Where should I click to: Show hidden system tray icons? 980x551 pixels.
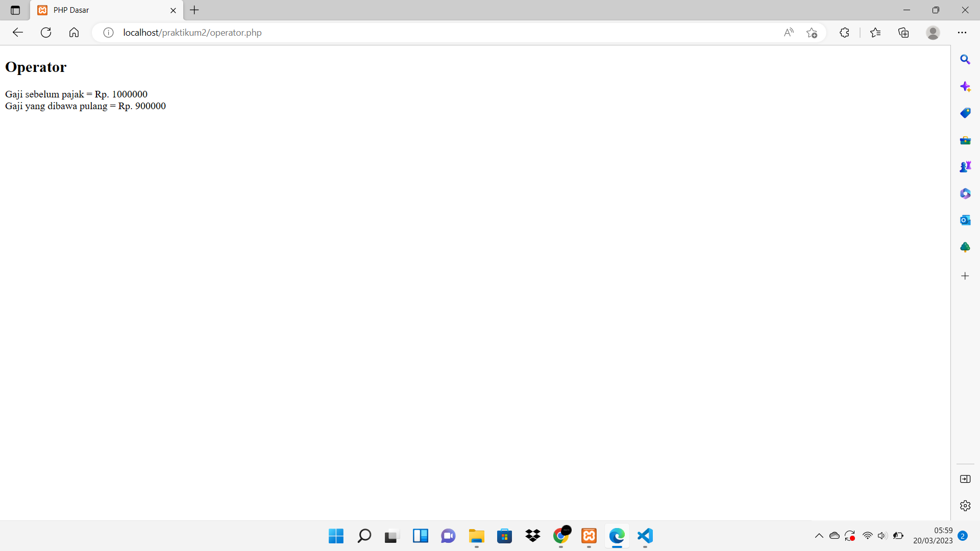click(x=819, y=536)
